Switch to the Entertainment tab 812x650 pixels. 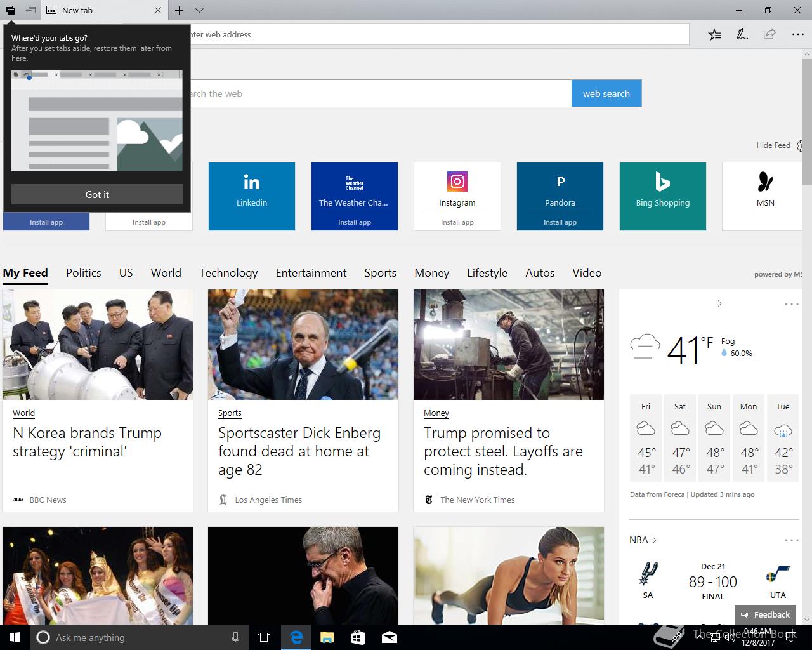point(311,273)
